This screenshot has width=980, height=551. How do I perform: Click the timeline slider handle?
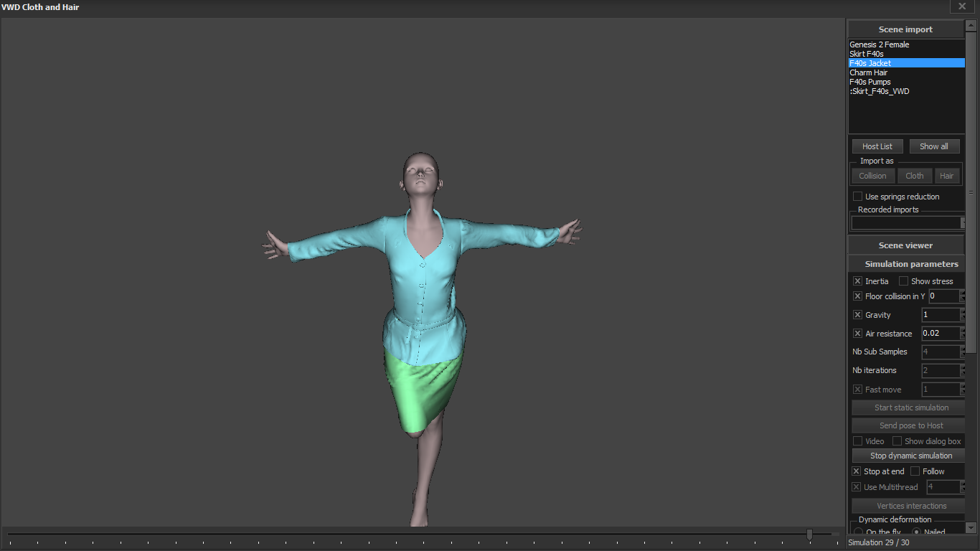point(809,534)
